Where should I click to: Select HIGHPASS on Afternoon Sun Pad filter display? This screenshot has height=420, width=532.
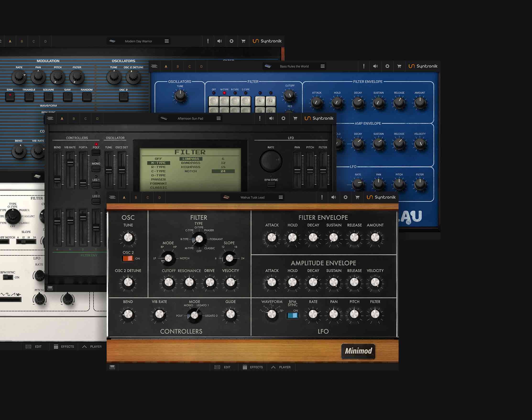point(191,167)
